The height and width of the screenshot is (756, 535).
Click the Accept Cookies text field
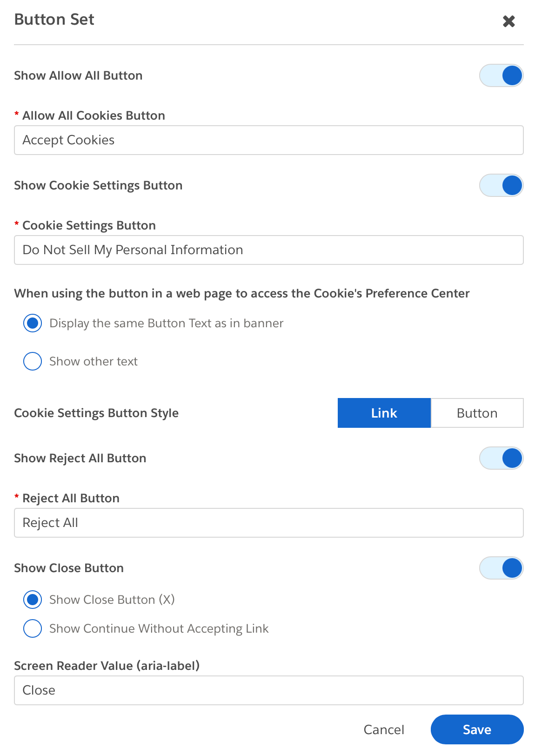pos(269,140)
